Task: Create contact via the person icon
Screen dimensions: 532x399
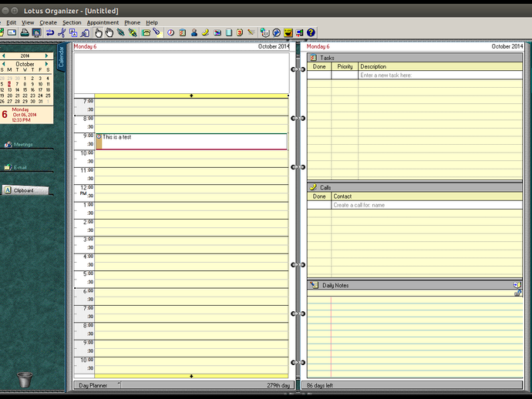Action: [194, 32]
